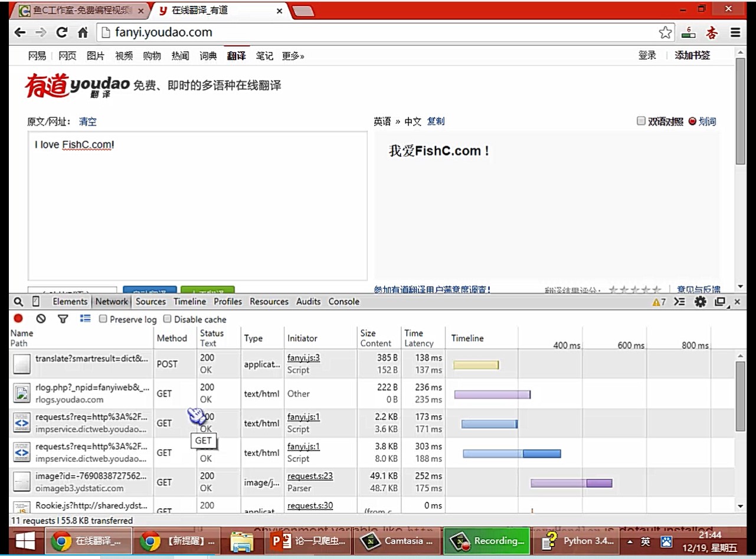
Task: Open the fanyi.js:3 initiator link
Action: 303,358
